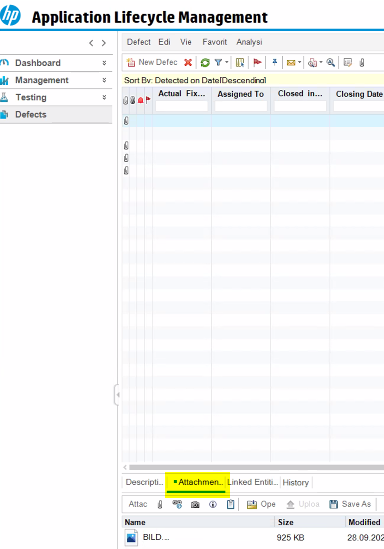Collapse the sidebar using the splitter handle
Viewport: 384px width, 549px height.
(117, 395)
